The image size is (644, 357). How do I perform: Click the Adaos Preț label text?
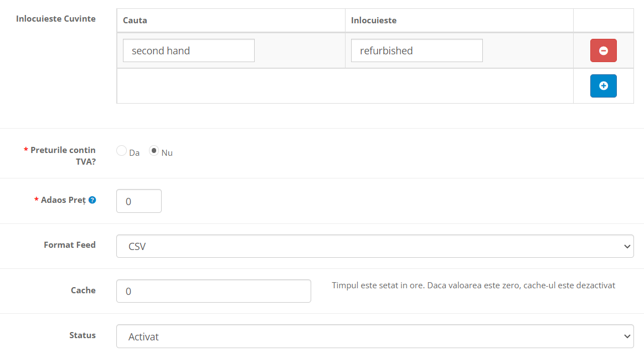63,200
